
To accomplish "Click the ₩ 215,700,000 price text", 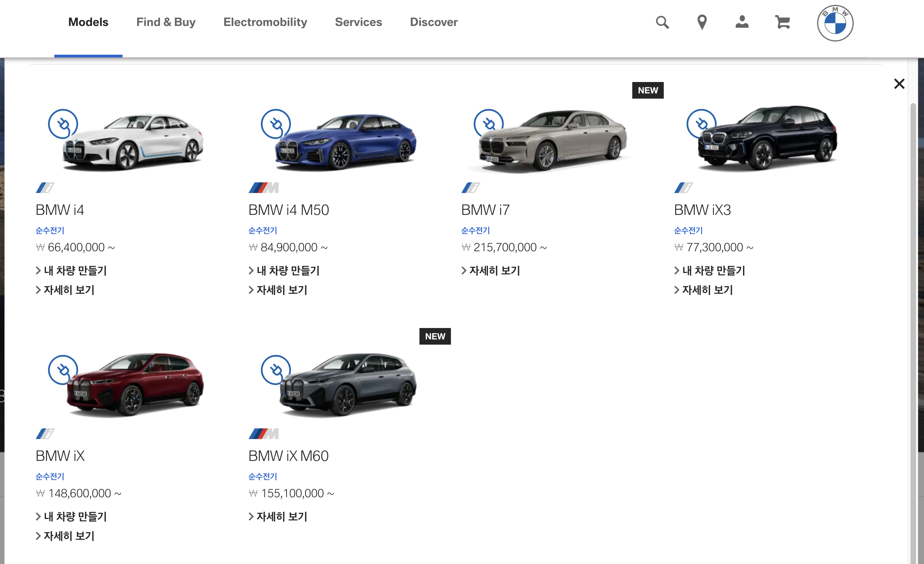I will [x=504, y=247].
